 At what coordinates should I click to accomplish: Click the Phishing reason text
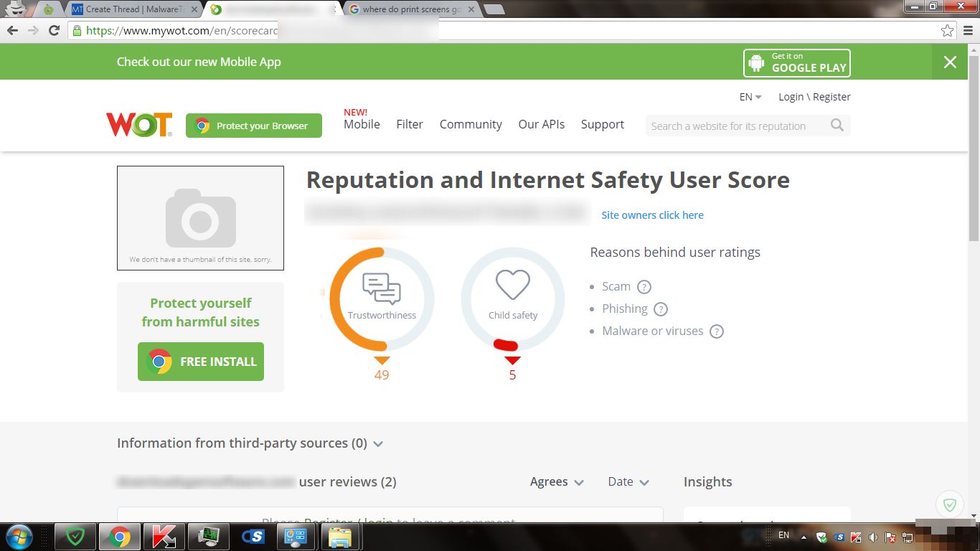(x=625, y=309)
